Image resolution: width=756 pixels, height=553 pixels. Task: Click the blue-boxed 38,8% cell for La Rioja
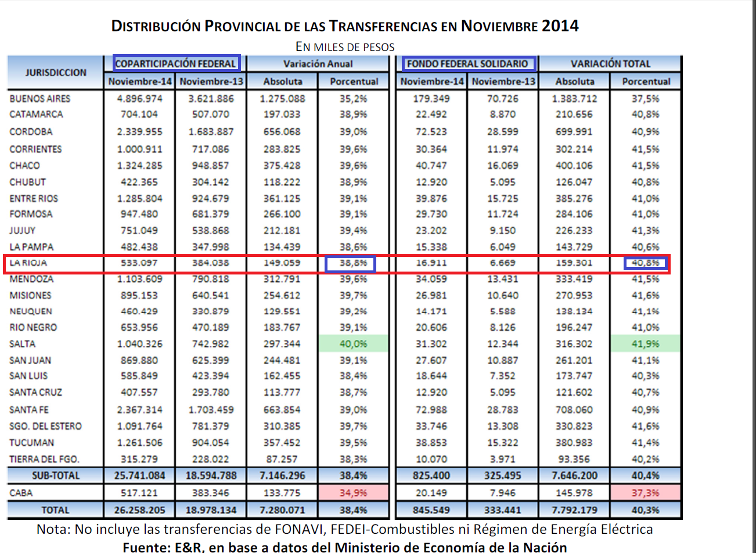351,263
